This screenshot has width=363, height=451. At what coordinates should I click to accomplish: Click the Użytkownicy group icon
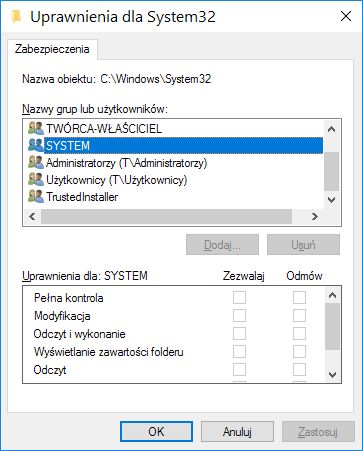(x=36, y=180)
